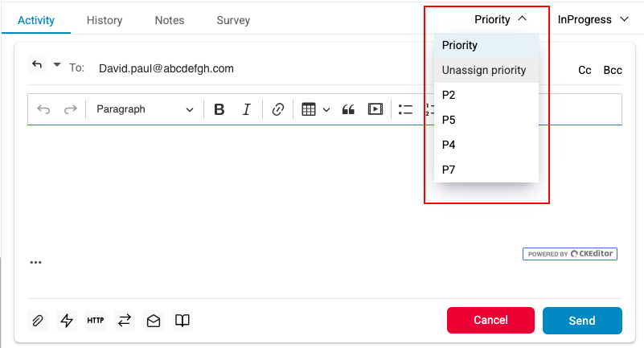Click the To recipient email field
Screen dimensions: 644x348
point(166,68)
